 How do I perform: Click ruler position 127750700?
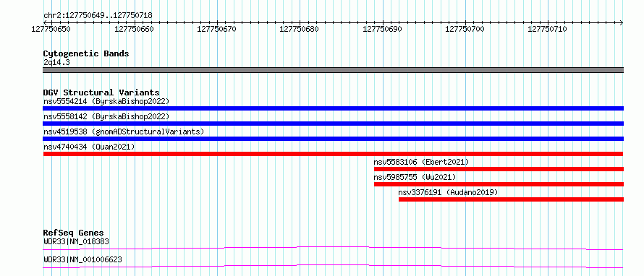tap(465, 29)
